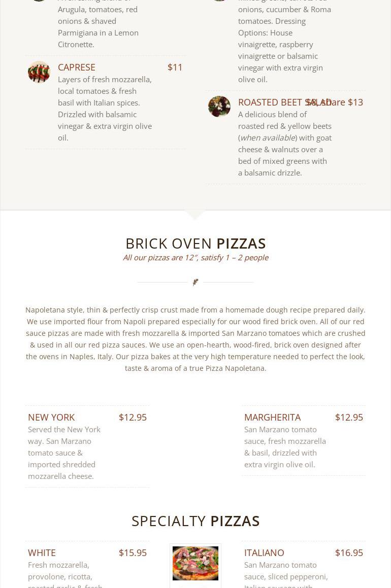Click the '12", satisfy 1 – 2 people' subtitle
Image resolution: width=391 pixels, height=588 pixels.
[x=195, y=257]
